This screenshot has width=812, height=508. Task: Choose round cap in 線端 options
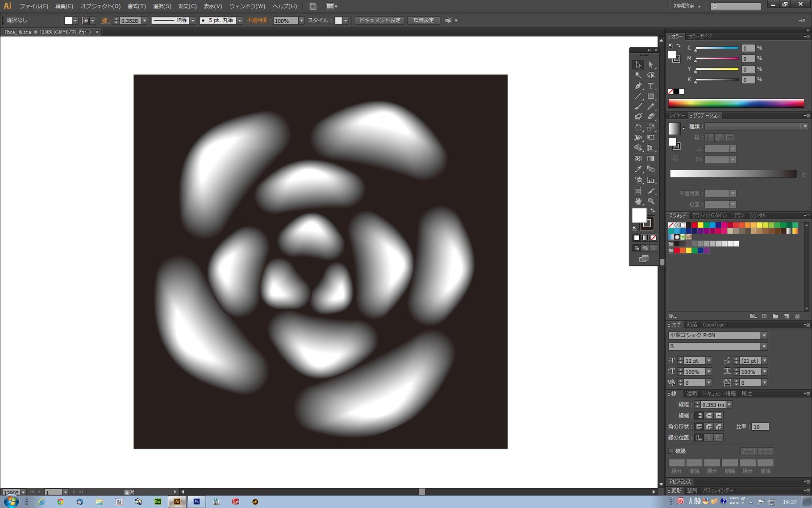709,416
